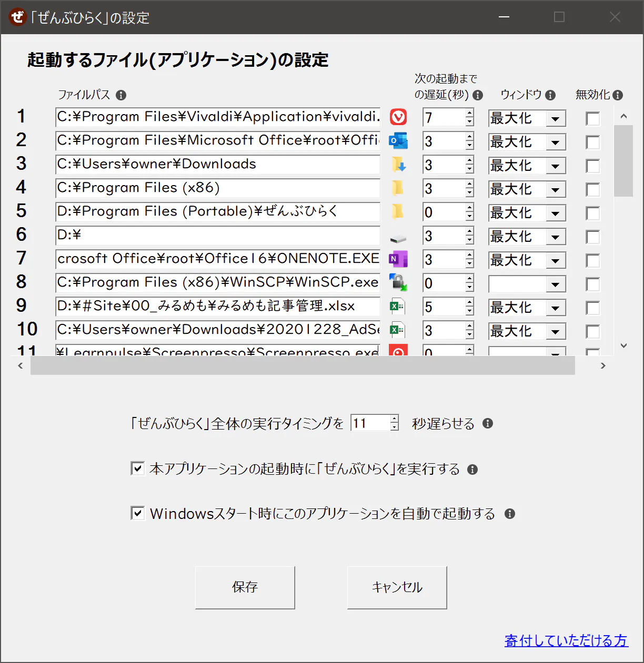This screenshot has width=644, height=663.
Task: Check 無効化 box for row 4
Action: [x=593, y=189]
